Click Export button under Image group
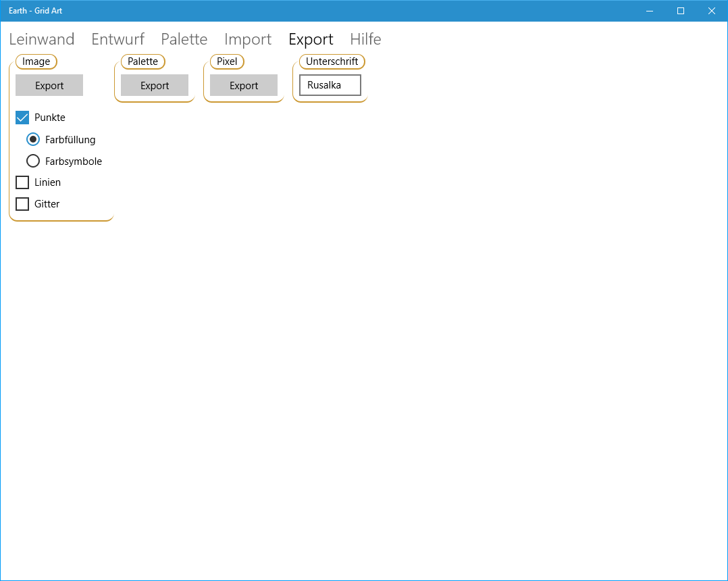Image resolution: width=728 pixels, height=581 pixels. tap(49, 85)
